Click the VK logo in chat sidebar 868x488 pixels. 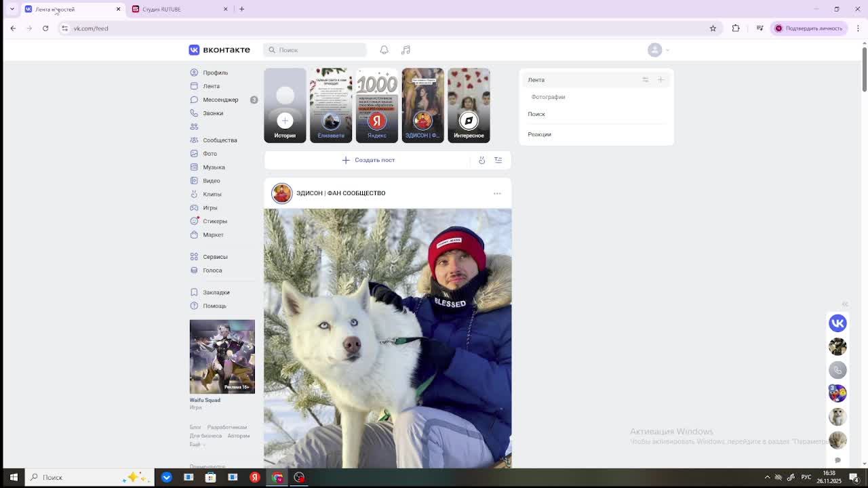coord(837,323)
